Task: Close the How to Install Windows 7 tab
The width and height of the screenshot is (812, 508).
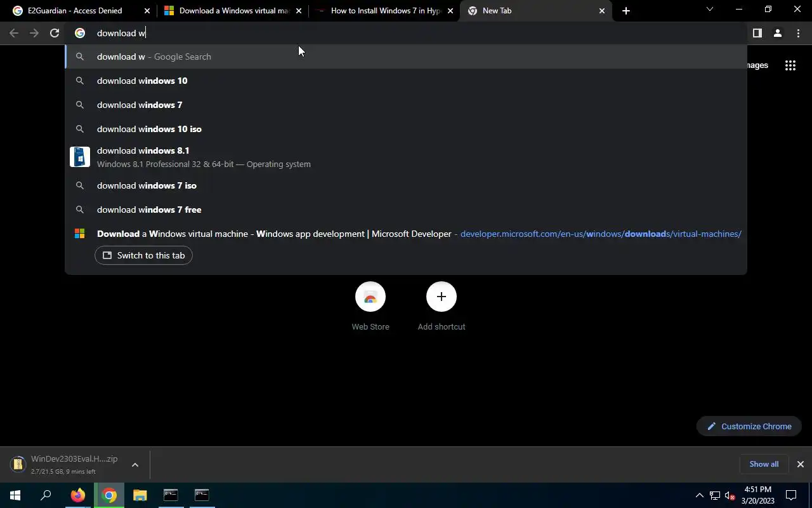Action: click(x=450, y=11)
